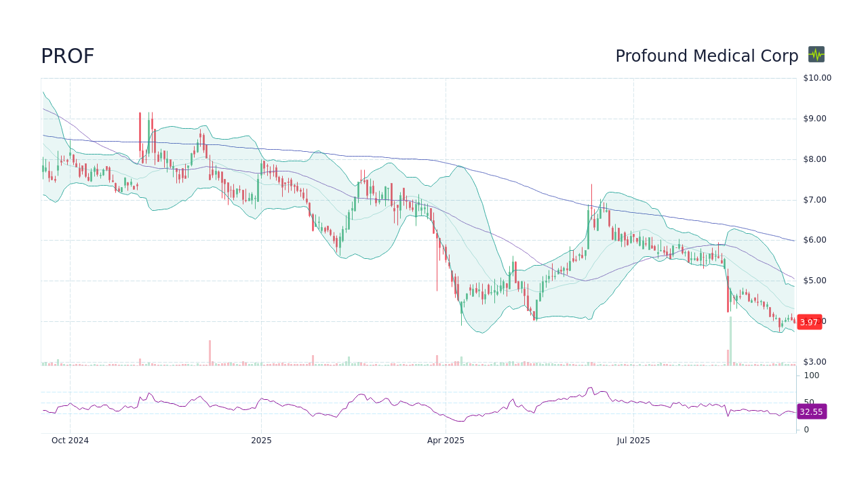Click the 0 level on RSI axis
This screenshot has width=868, height=488.
click(x=806, y=430)
